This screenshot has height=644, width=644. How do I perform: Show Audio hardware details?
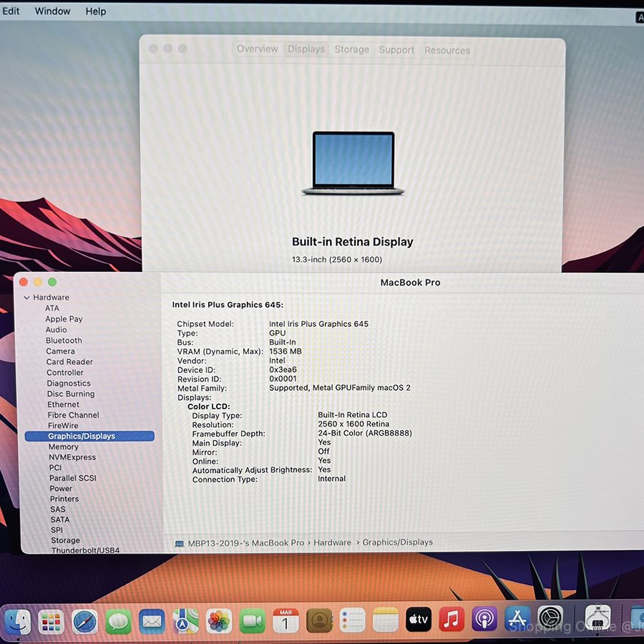tap(57, 330)
